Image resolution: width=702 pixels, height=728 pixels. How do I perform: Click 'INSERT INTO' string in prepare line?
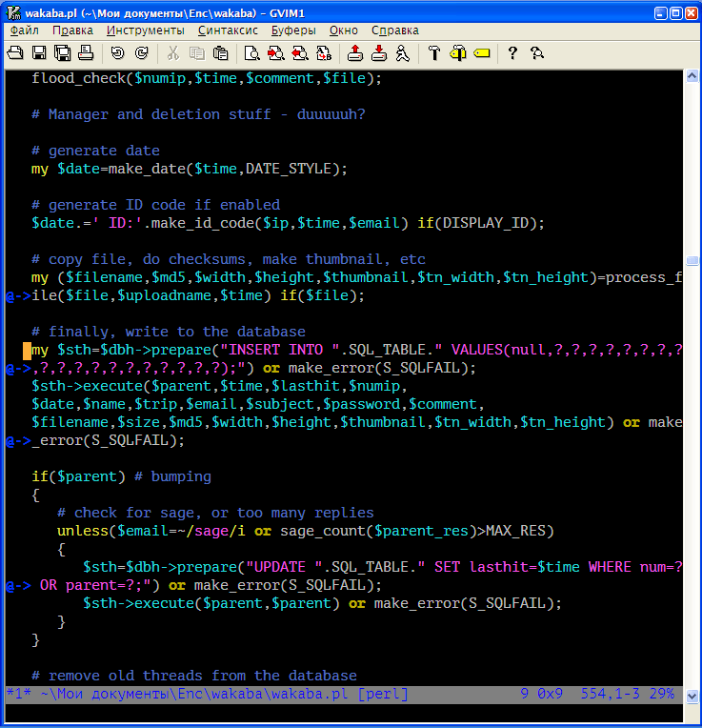point(275,350)
